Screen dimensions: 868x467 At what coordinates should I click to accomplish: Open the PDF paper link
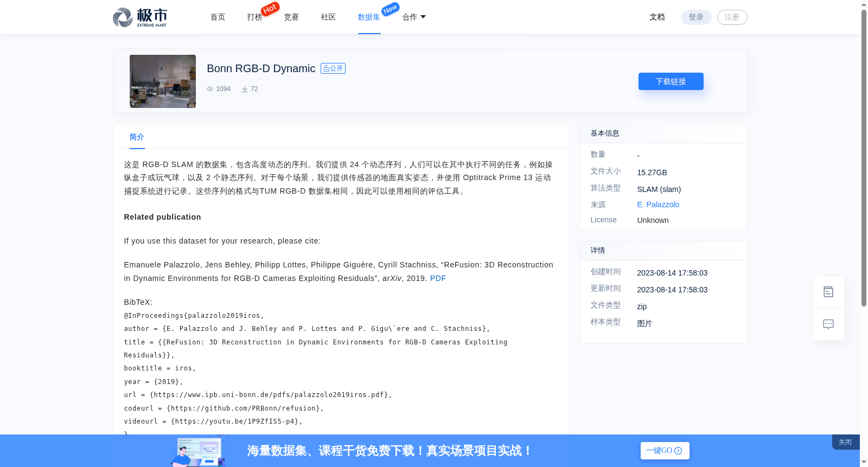(438, 278)
